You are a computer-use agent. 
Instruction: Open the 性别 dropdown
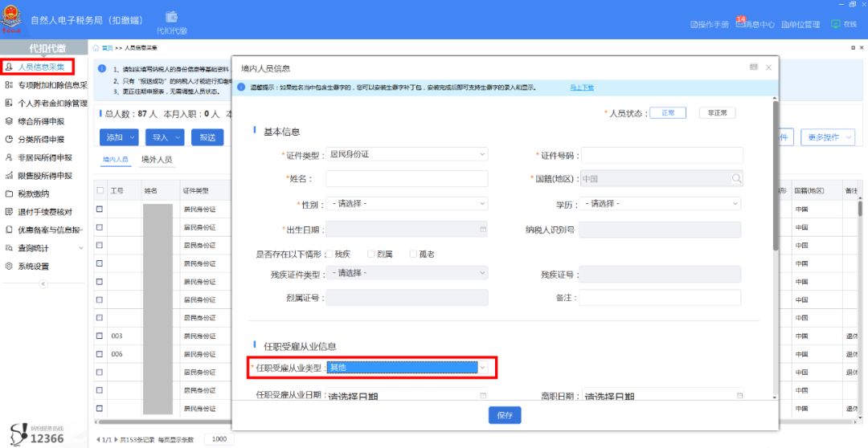(407, 204)
